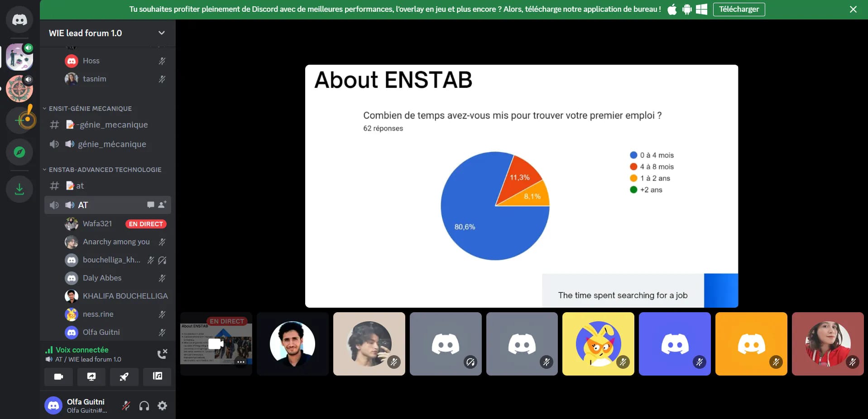Launch an activity with rocket icon
Viewport: 868px width, 419px height.
[x=124, y=376]
